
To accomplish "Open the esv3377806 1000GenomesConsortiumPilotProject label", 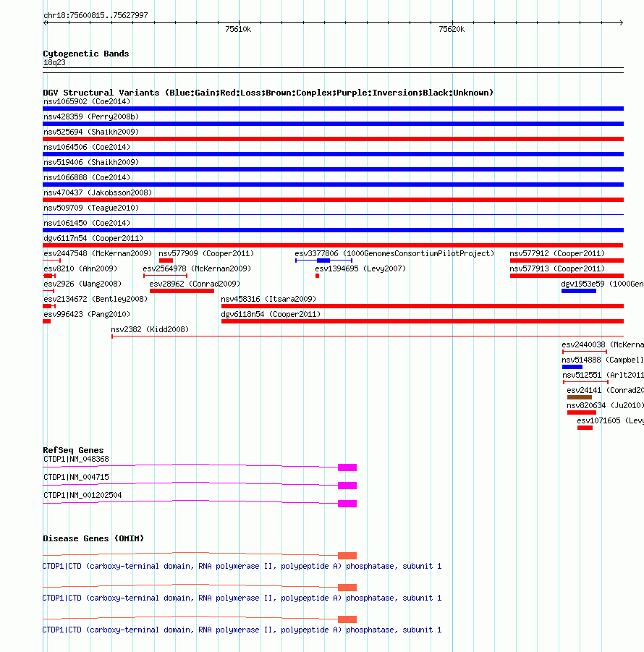I will tap(394, 254).
